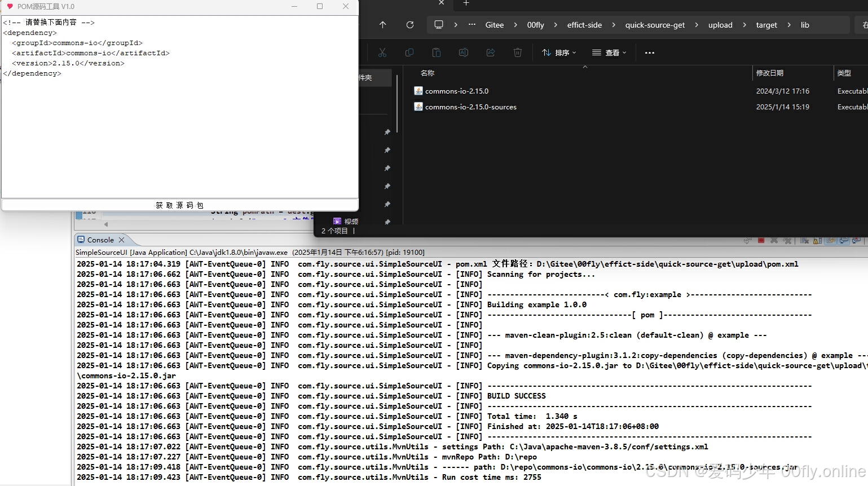
Task: Navigate to upload folder in breadcrumb
Action: click(720, 25)
